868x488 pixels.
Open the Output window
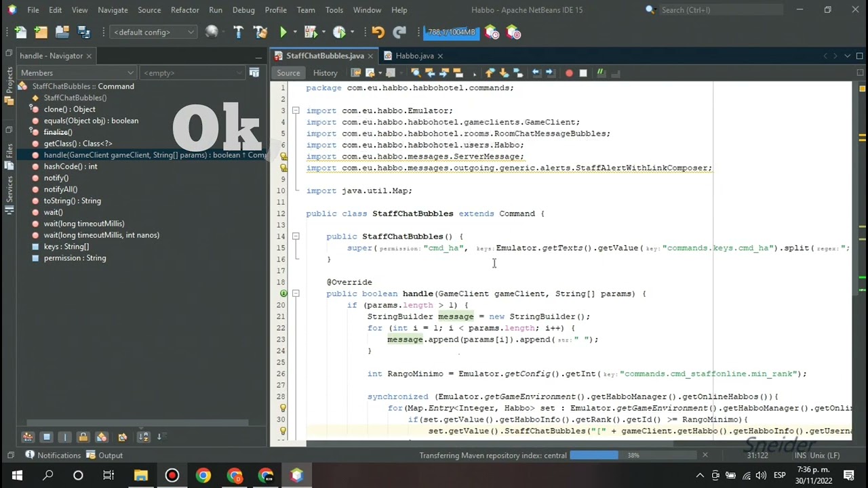point(104,455)
